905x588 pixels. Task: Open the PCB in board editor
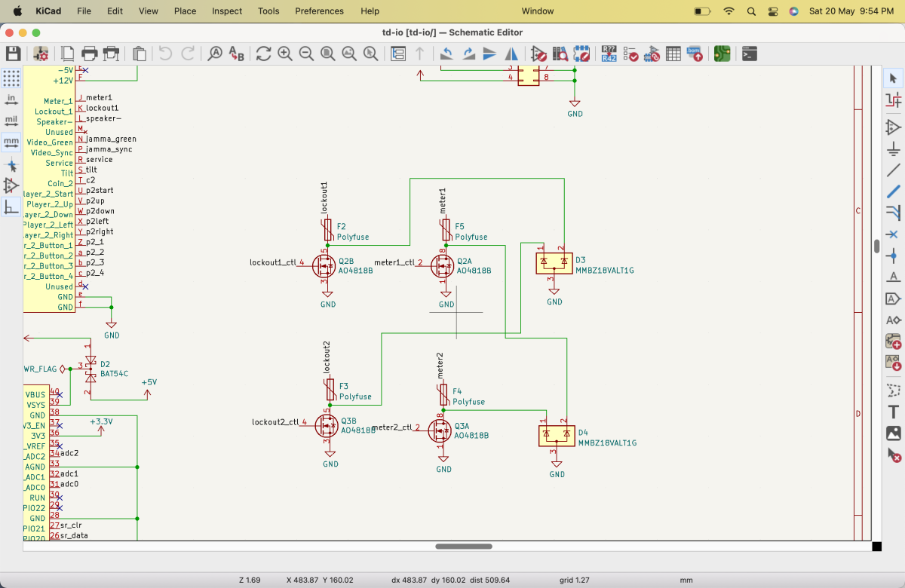pos(722,54)
